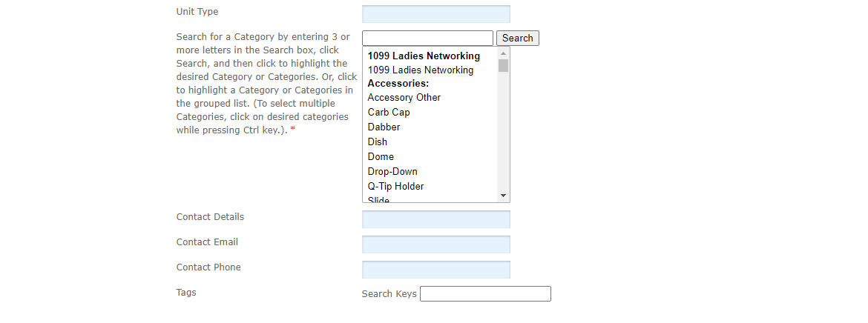Click category list scroll up arrow

tap(504, 53)
